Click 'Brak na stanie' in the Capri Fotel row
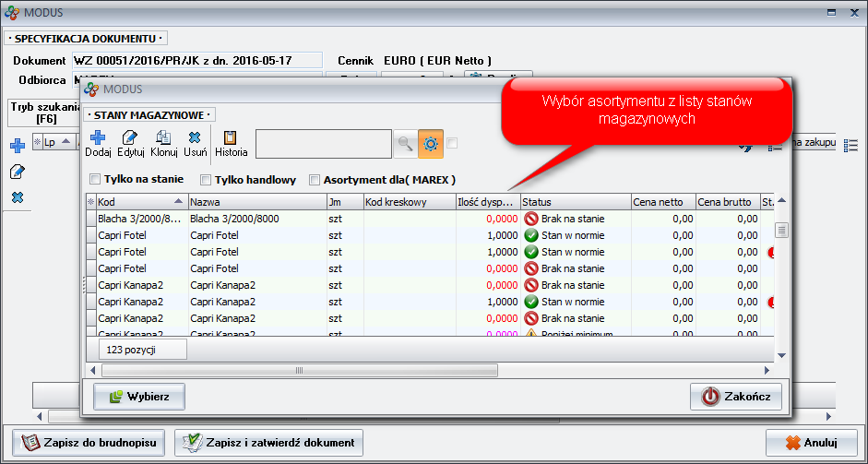This screenshot has width=868, height=464. point(573,268)
